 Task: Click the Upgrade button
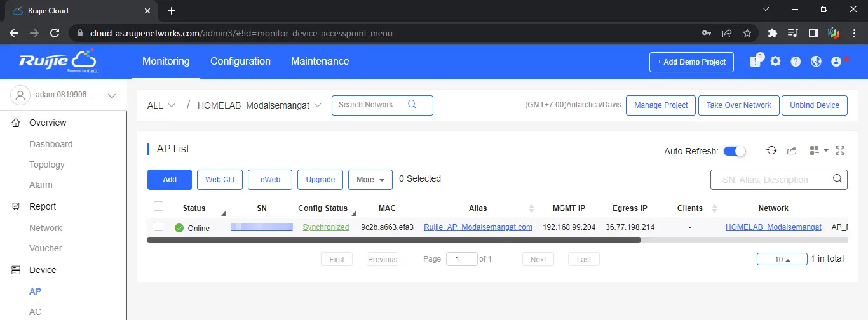click(x=320, y=180)
